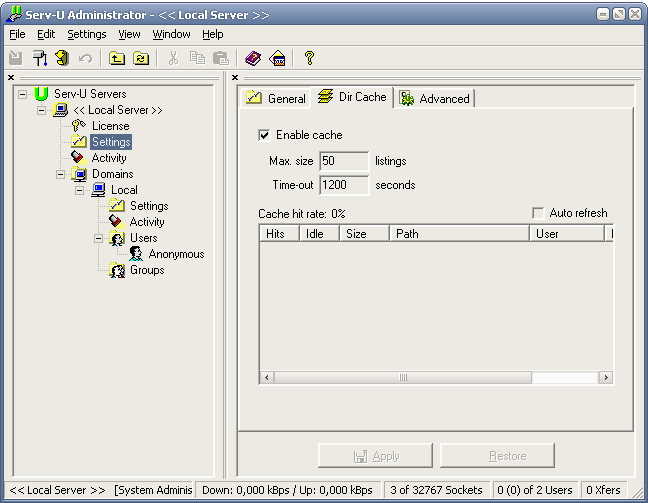Click the undo arrow toolbar icon

pos(85,58)
